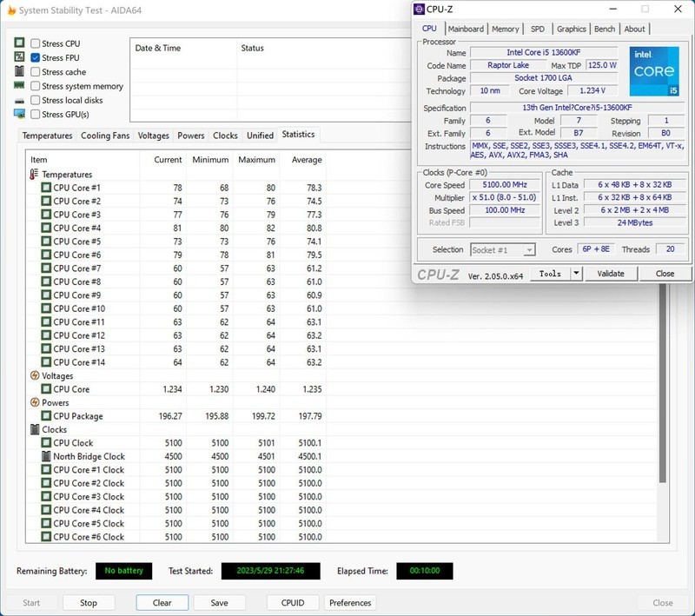Click the Powers category icon in list
Viewport: 695px width, 616px height.
(35, 403)
